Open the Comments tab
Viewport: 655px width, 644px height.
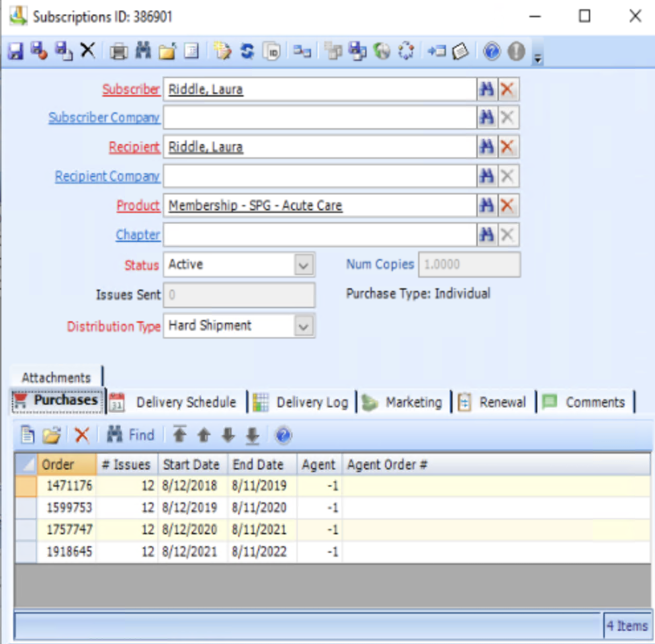click(594, 402)
